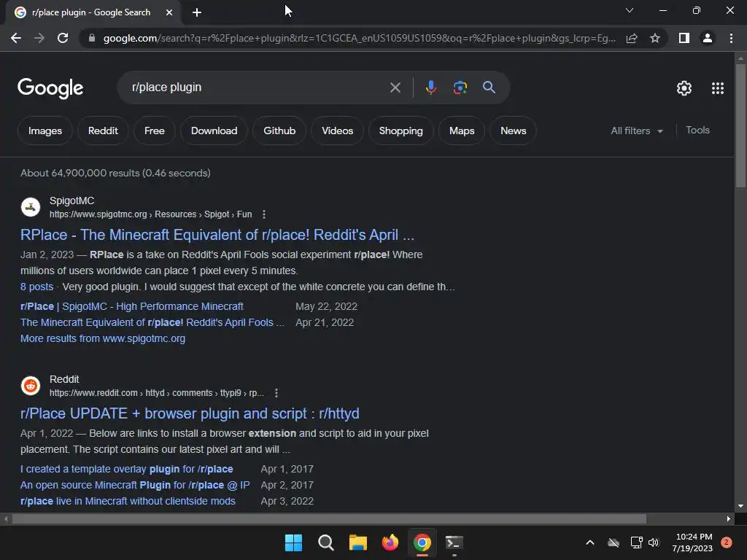Open More results from www.spigotmc.org
Screen dimensions: 747x560
[x=103, y=338]
